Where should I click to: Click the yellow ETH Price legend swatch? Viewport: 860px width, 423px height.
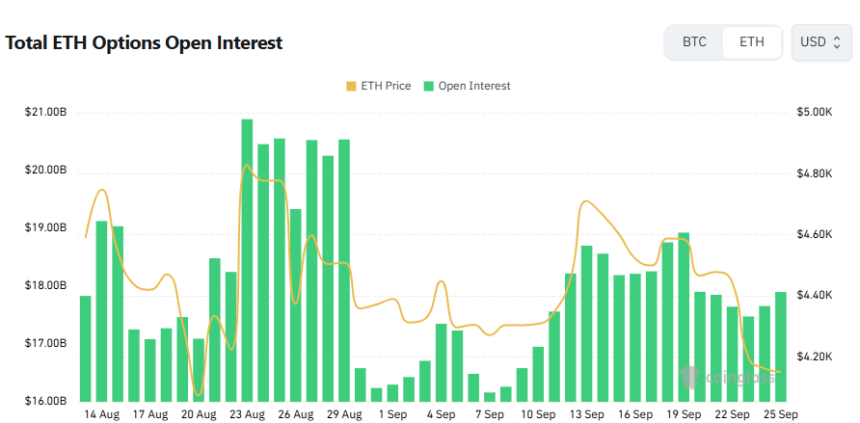click(350, 86)
